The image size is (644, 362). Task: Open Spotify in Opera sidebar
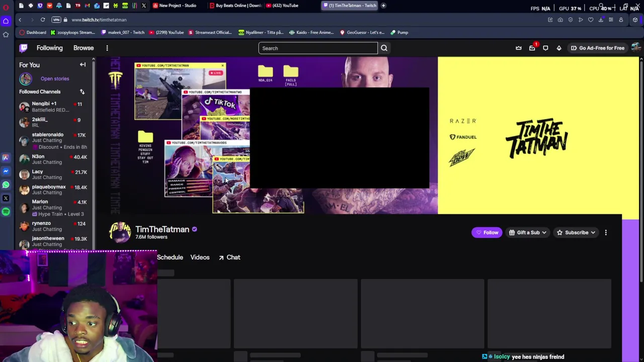click(x=6, y=212)
